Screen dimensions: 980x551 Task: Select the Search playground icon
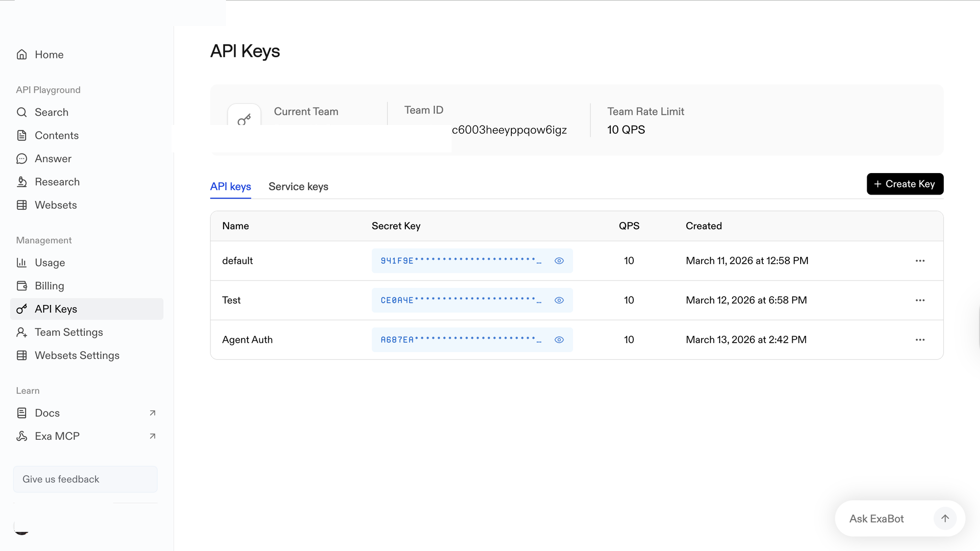[x=22, y=112]
